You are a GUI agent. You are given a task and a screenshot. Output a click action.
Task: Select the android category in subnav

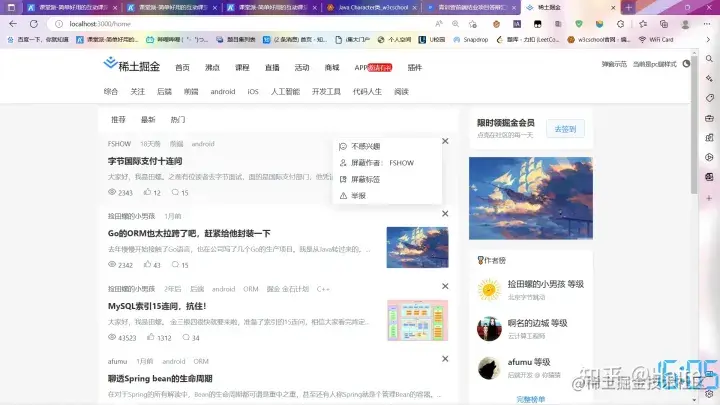tap(223, 91)
